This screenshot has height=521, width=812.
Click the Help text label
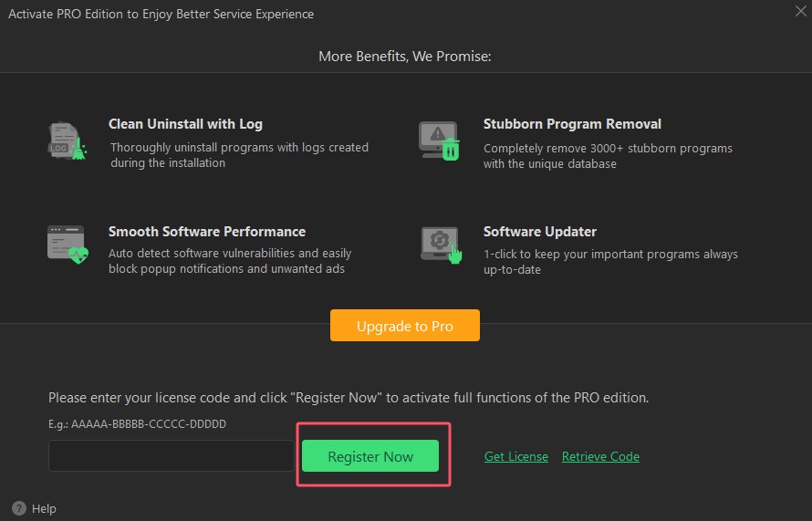pyautogui.click(x=44, y=508)
